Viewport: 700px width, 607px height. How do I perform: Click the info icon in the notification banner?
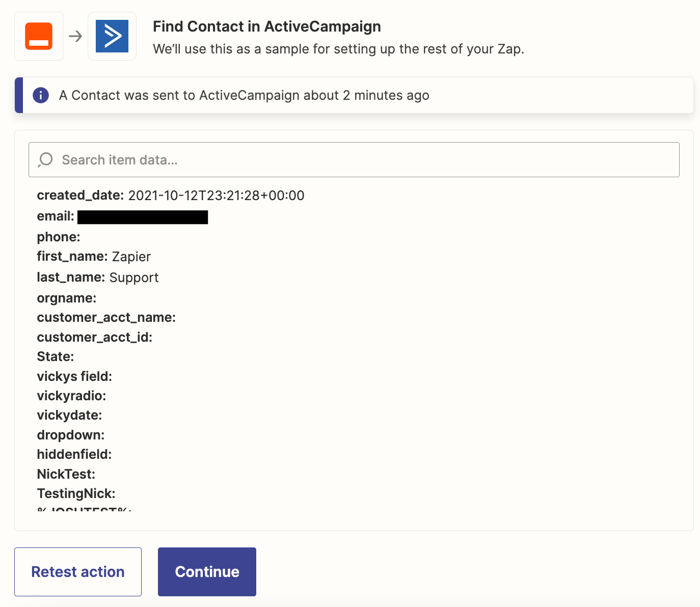tap(41, 95)
